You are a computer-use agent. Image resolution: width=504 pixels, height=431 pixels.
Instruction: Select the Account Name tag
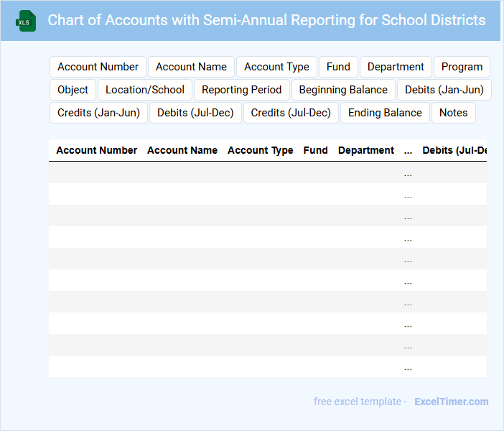191,67
